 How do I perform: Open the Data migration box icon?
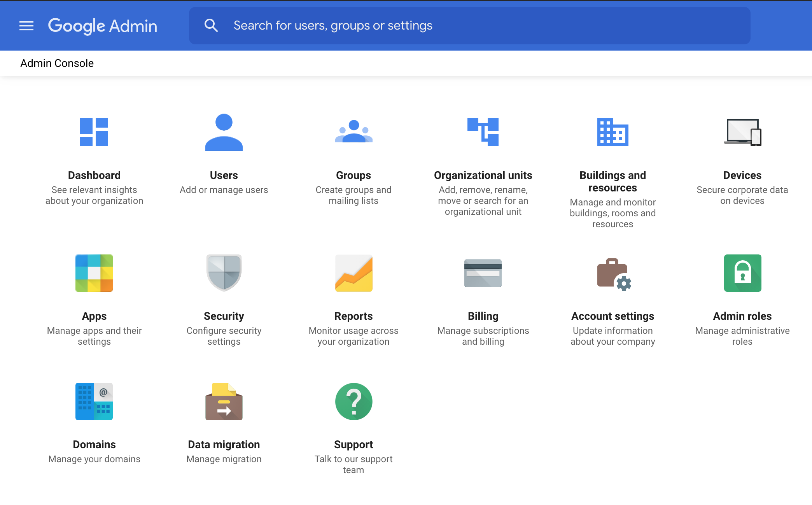[x=224, y=402]
